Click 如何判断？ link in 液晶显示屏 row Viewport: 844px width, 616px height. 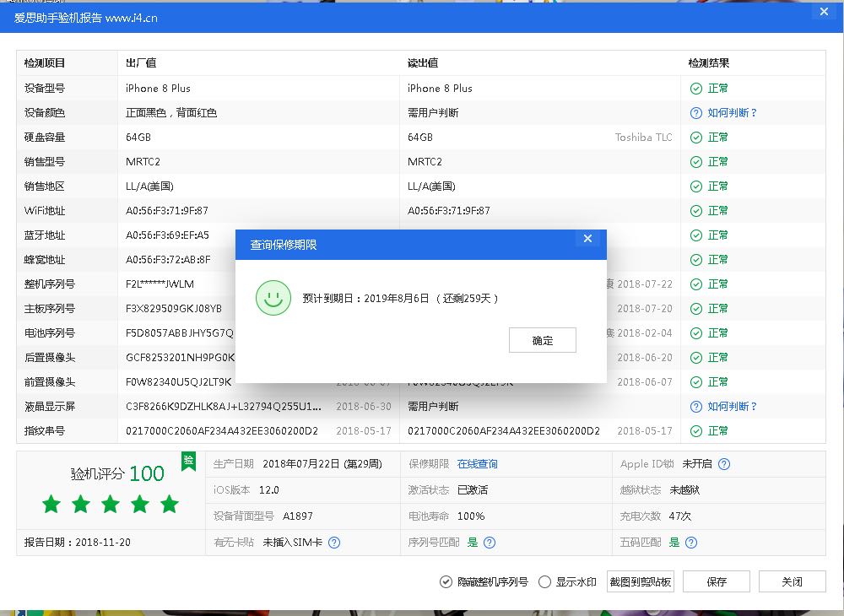coord(732,406)
